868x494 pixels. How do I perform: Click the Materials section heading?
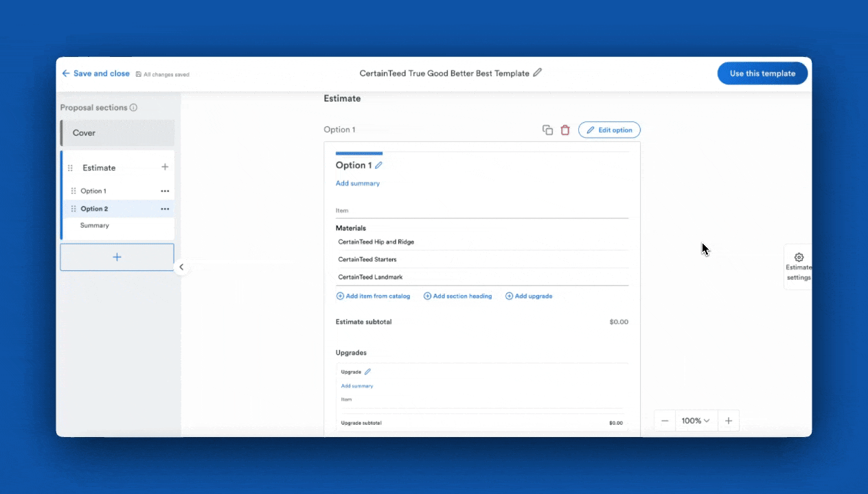tap(351, 228)
